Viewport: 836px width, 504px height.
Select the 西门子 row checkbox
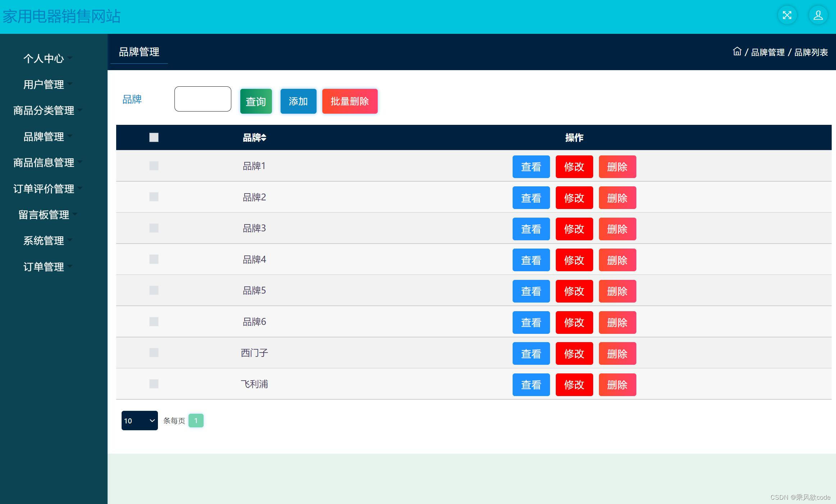click(x=154, y=353)
